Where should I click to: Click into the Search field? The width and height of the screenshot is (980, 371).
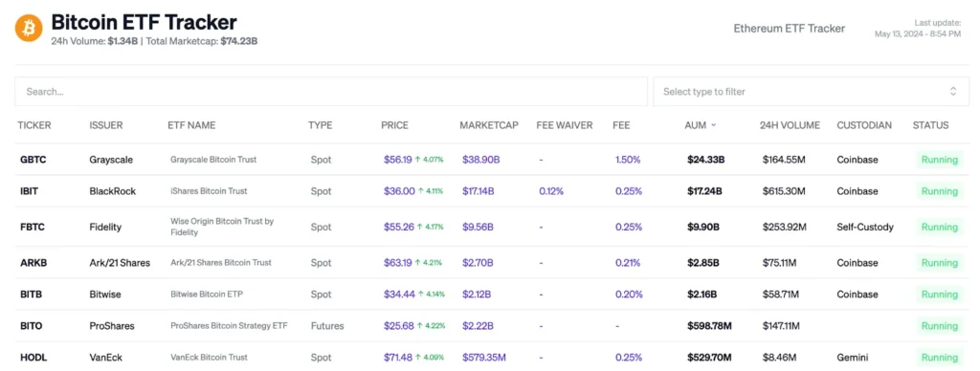(331, 91)
